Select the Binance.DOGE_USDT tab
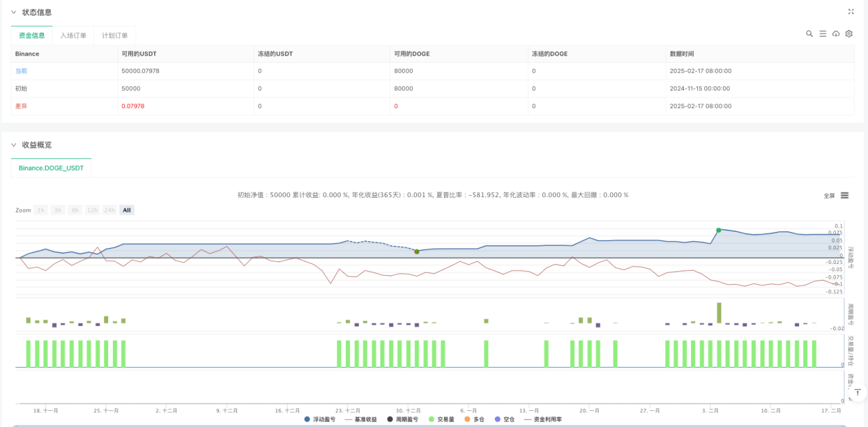 [x=51, y=168]
